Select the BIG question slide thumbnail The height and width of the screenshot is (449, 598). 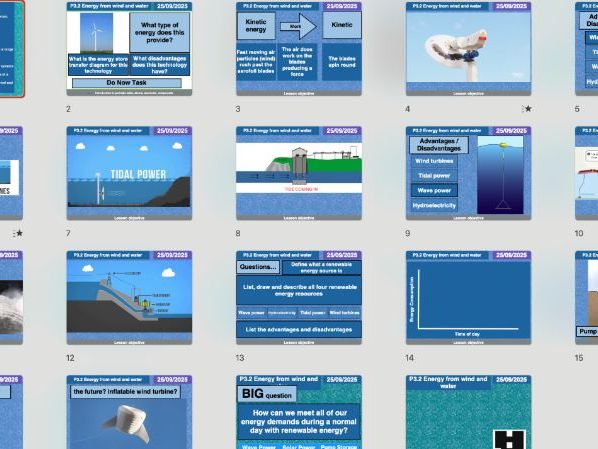[299, 412]
